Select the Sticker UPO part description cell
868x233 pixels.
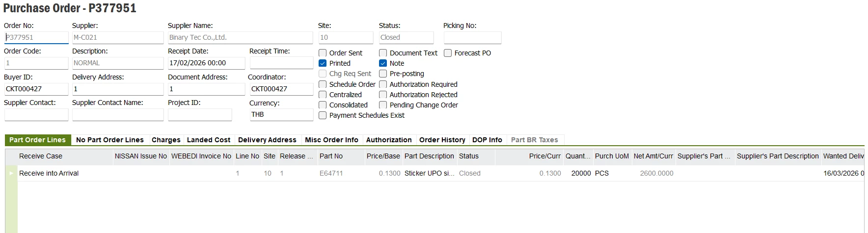tap(429, 173)
